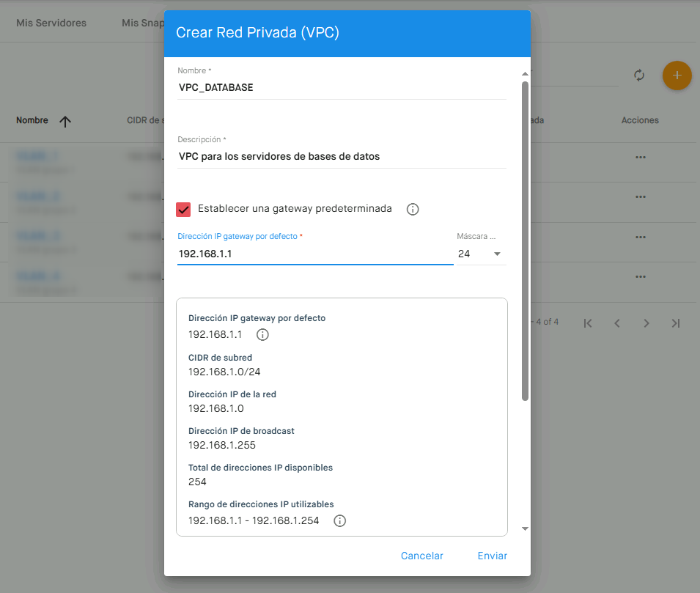Screen dimensions: 700x593
Task: Switch to the Mis Servidores tab
Action: 51,23
